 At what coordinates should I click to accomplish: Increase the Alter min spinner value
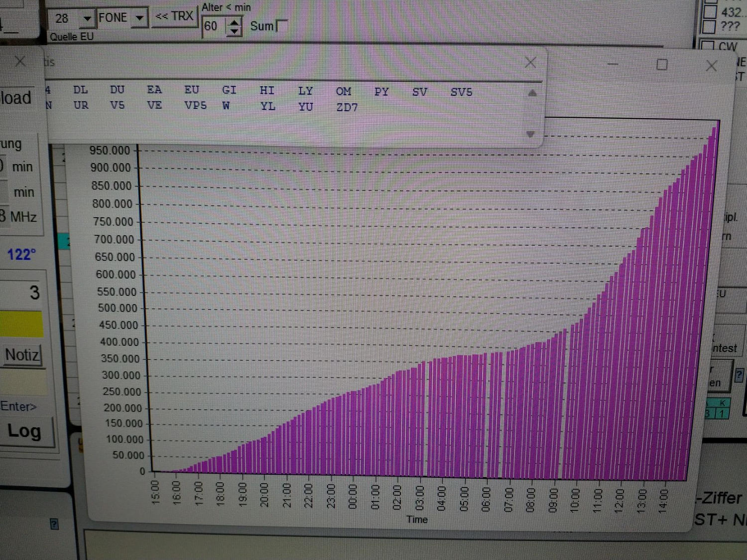click(234, 22)
